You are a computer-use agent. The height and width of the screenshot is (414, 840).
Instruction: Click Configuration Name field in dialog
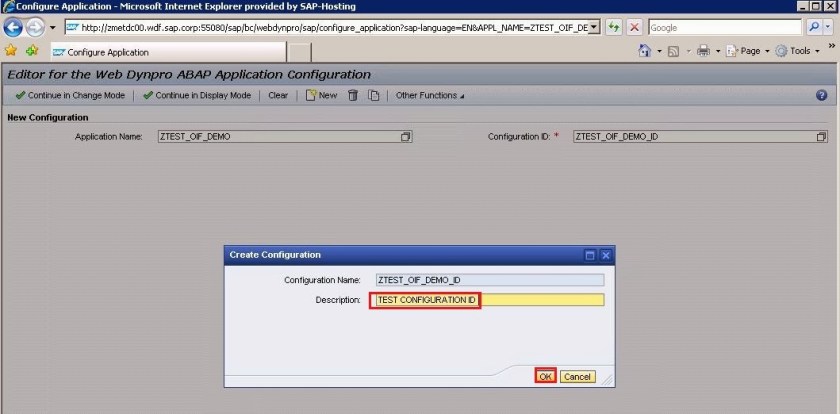pyautogui.click(x=490, y=280)
